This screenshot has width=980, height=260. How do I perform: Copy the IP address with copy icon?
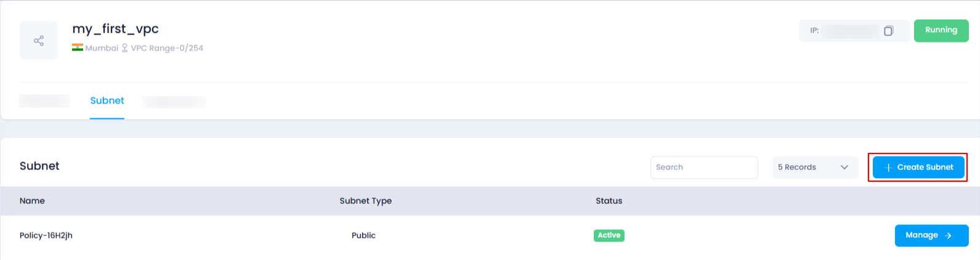pos(888,31)
